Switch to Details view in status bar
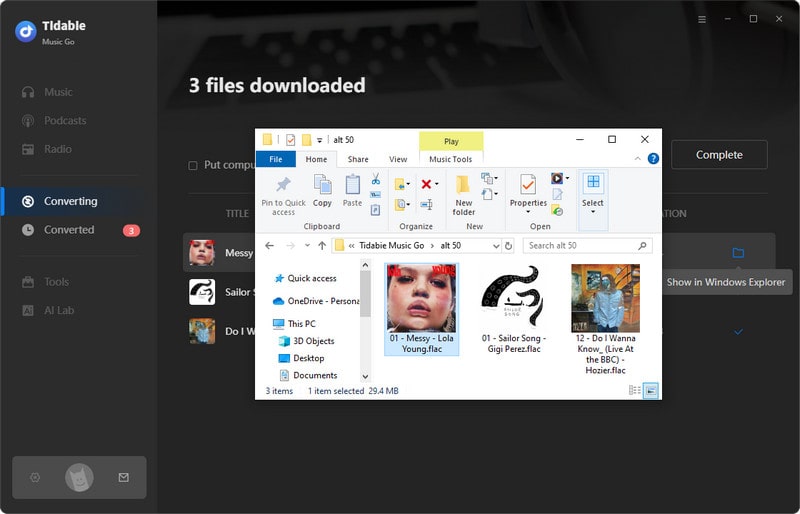 click(635, 390)
